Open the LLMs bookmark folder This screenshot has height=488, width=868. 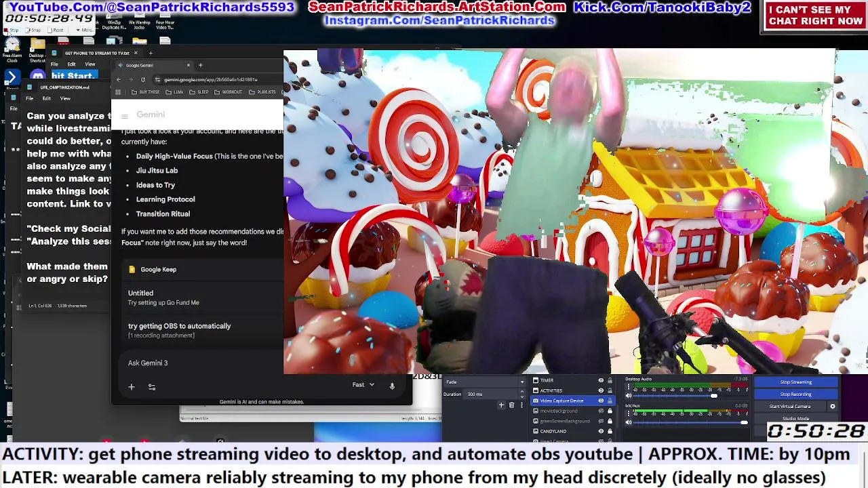point(174,91)
